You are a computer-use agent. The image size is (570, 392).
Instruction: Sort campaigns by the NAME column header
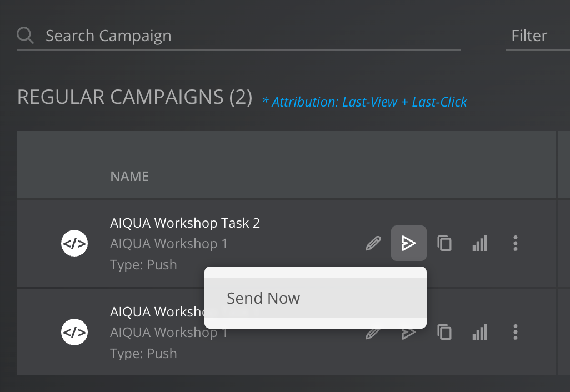[129, 176]
